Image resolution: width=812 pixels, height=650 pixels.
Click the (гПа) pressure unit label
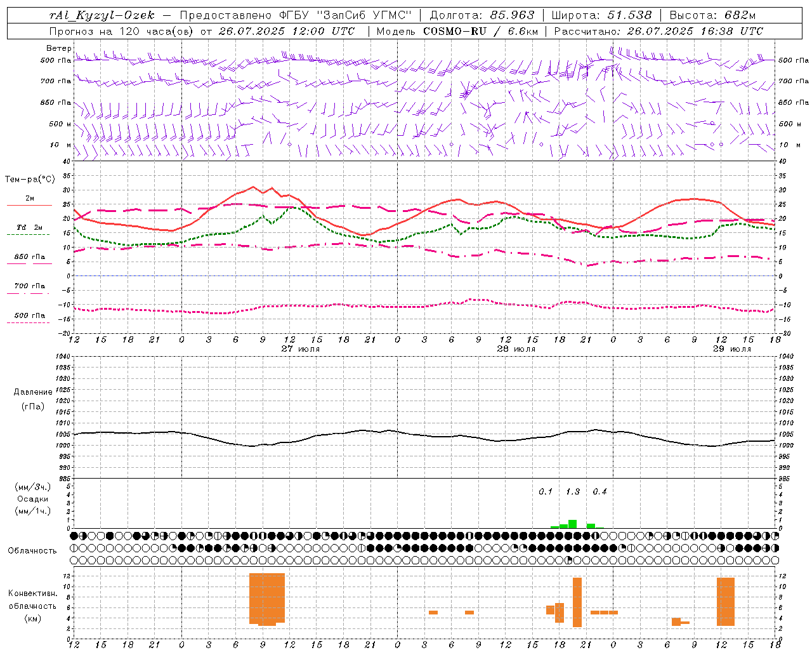[33, 406]
